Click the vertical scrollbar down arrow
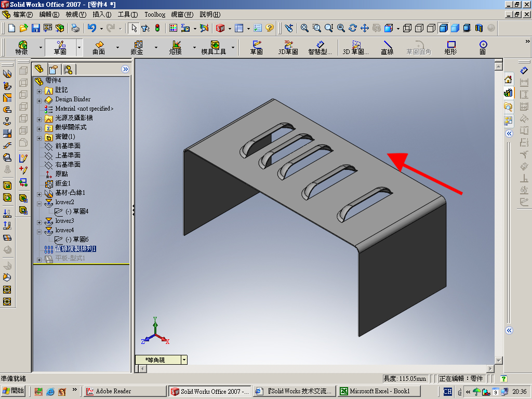532x399 pixels. tap(498, 361)
